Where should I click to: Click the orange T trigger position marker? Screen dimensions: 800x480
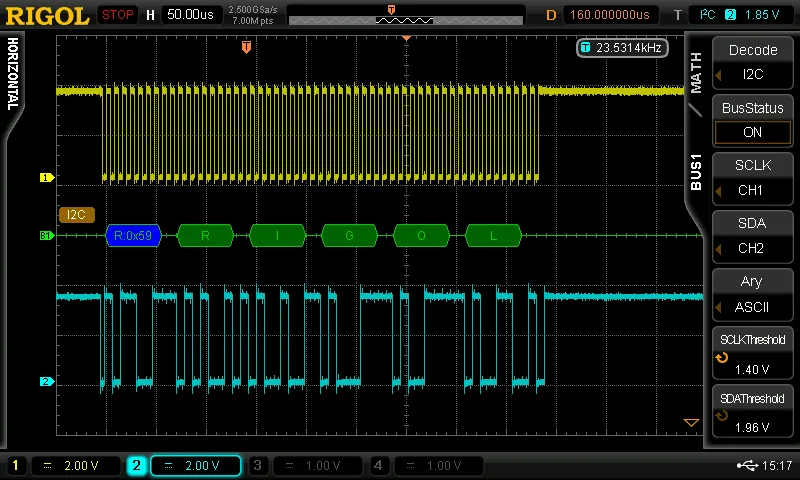point(246,47)
